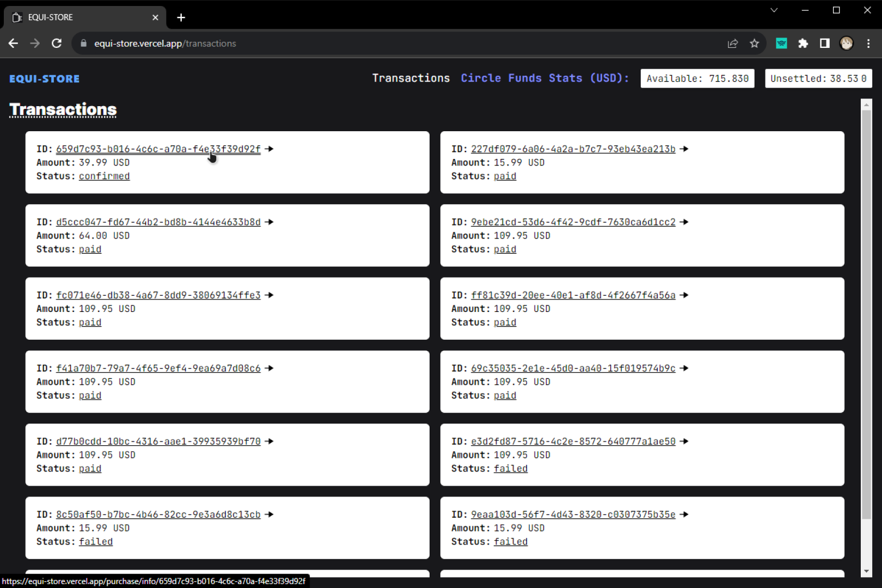Open the teal browser extension icon
The width and height of the screenshot is (882, 588).
[x=781, y=44]
